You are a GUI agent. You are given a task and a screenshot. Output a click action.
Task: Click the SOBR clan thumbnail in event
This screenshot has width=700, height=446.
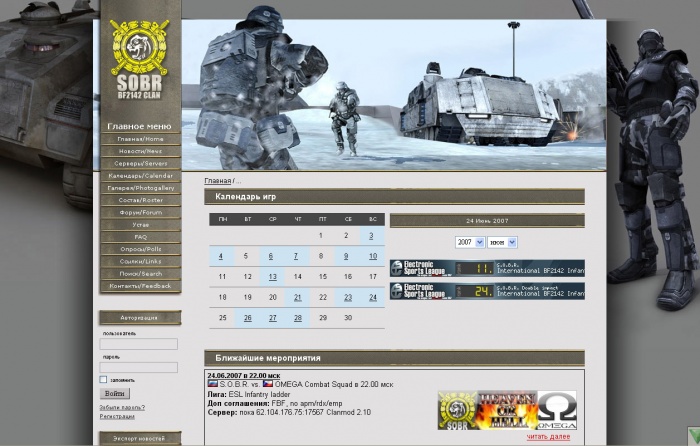[x=457, y=411]
